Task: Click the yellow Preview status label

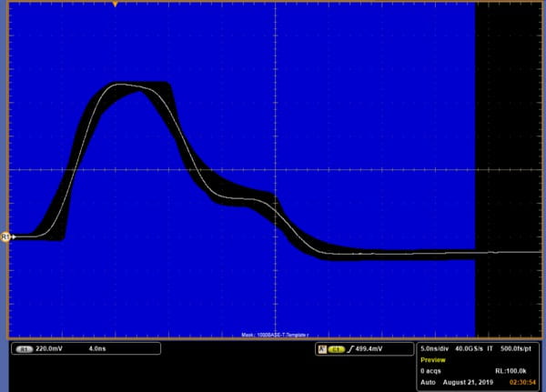Action: [x=433, y=360]
